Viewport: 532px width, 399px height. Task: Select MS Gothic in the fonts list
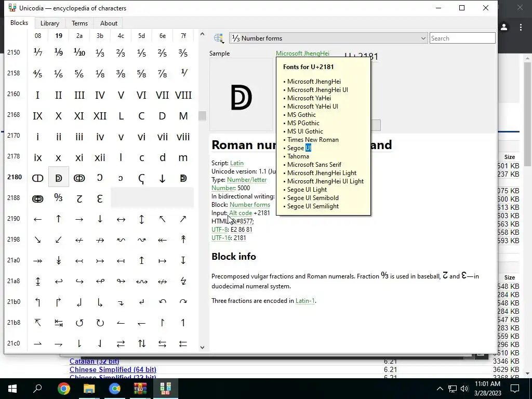tap(301, 115)
